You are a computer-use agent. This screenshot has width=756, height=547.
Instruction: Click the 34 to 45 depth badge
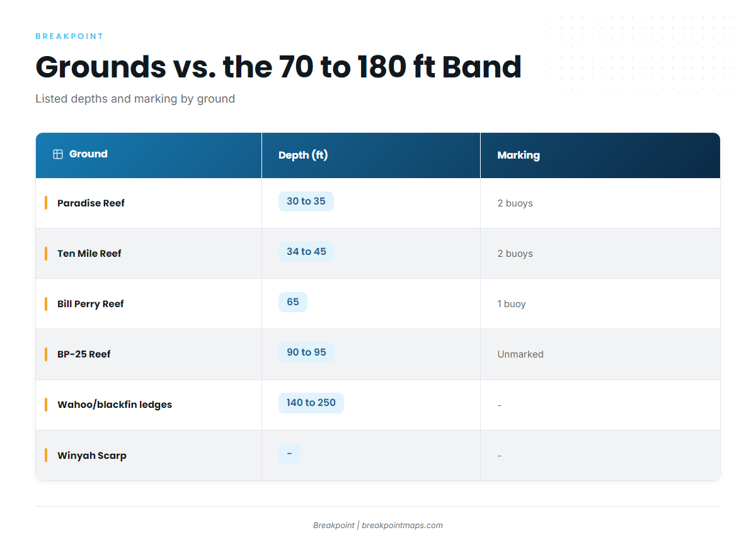click(x=306, y=252)
